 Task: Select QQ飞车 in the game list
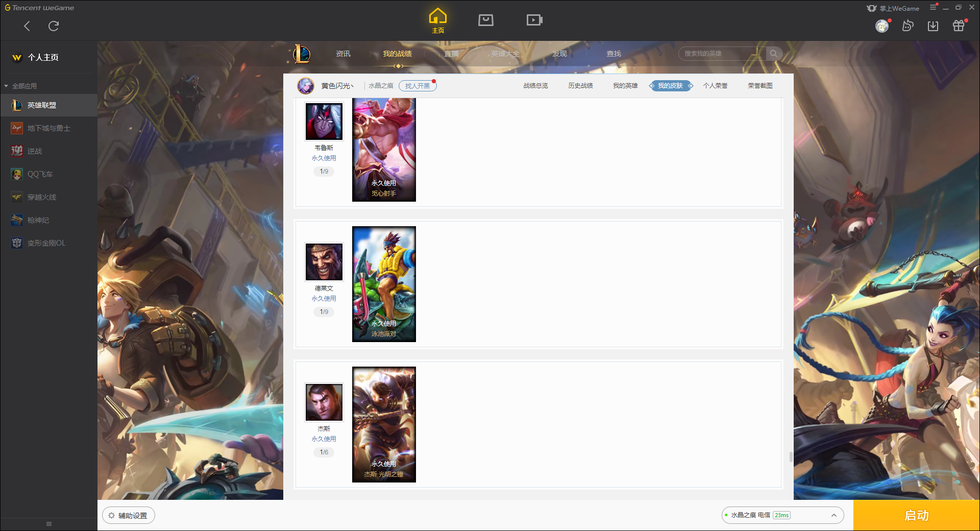click(x=48, y=174)
